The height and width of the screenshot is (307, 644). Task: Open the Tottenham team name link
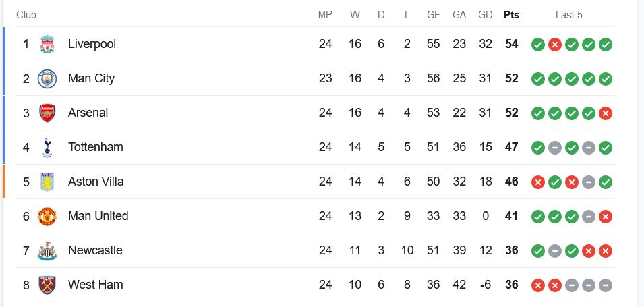click(x=95, y=147)
